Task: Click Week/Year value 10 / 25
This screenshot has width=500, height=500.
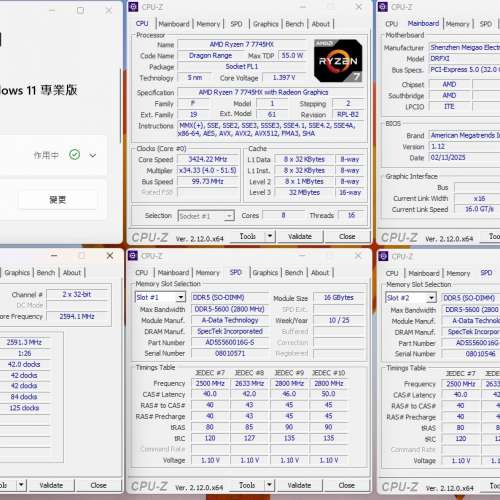Action: pos(338,320)
